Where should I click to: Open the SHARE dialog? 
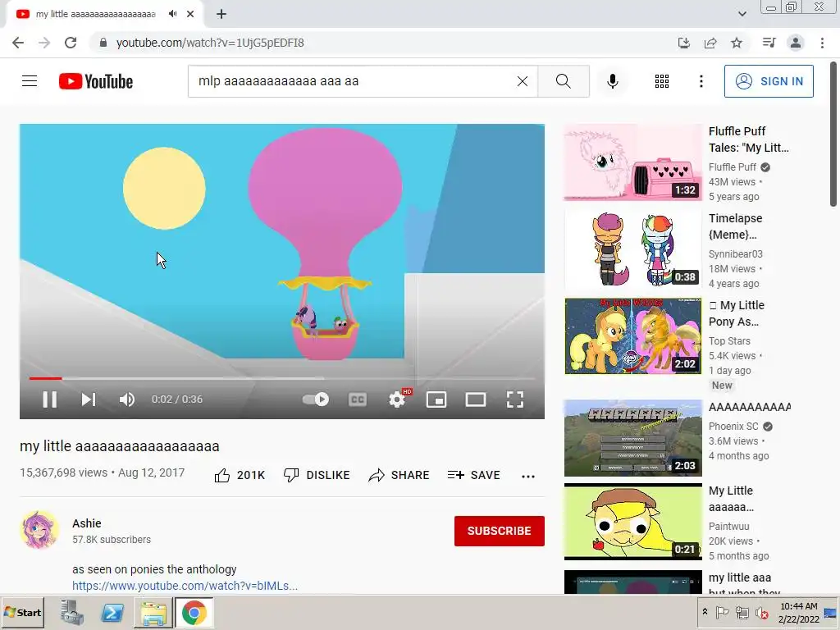tap(399, 475)
